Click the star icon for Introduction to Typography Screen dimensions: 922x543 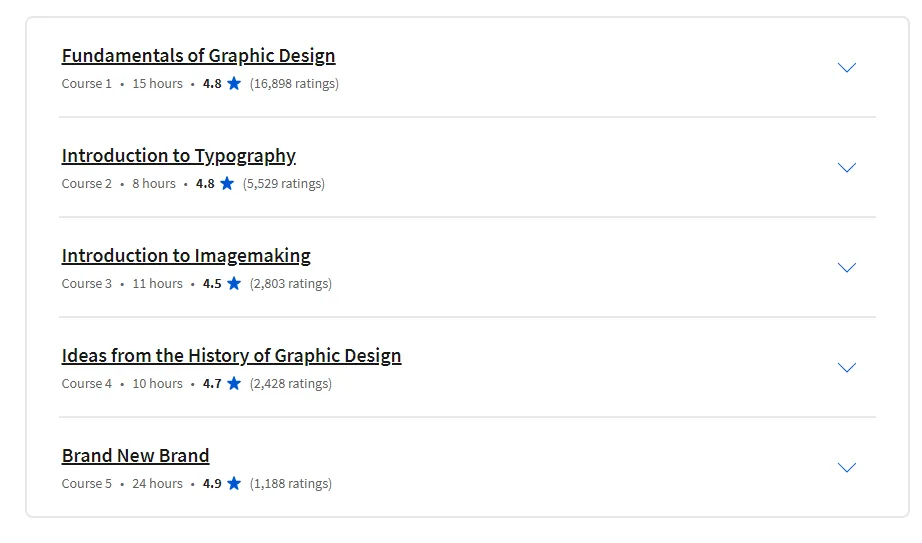(x=227, y=184)
